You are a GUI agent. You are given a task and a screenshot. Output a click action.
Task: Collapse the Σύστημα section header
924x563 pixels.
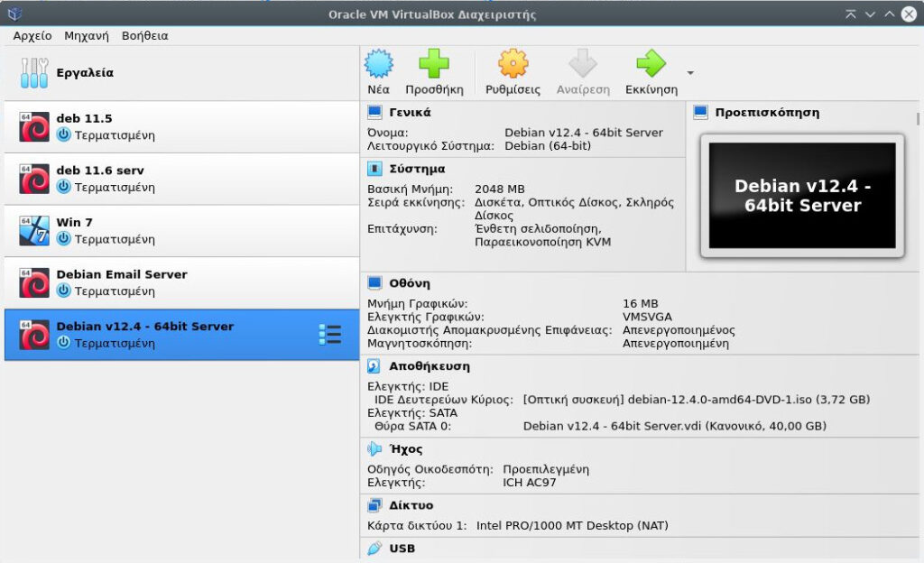coord(417,169)
